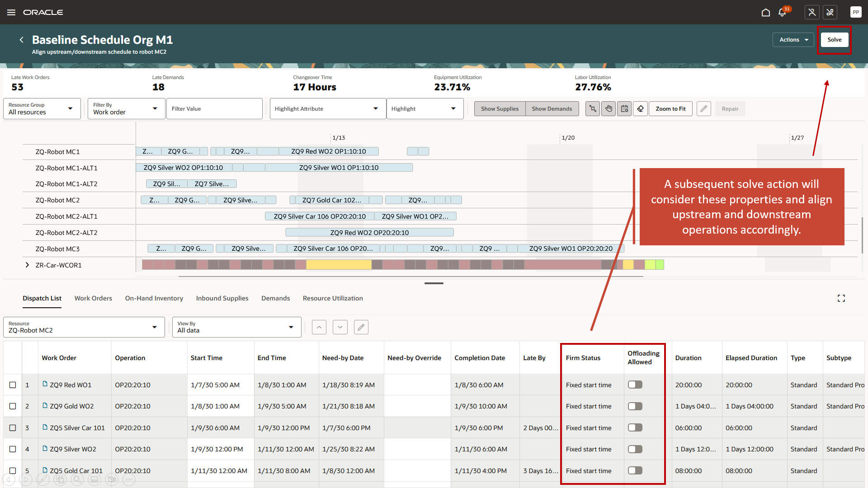Open the notifications bell icon
The height and width of the screenshot is (488, 868).
tap(782, 12)
